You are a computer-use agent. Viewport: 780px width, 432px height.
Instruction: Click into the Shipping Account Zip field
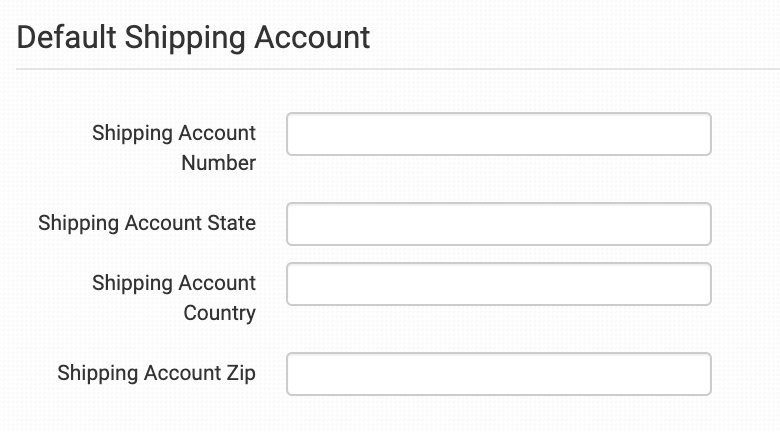click(x=498, y=374)
